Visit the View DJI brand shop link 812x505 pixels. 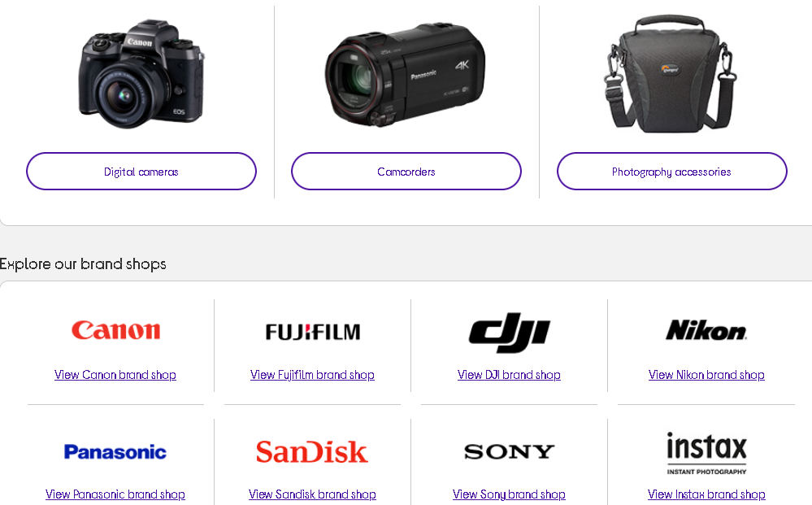coord(509,375)
